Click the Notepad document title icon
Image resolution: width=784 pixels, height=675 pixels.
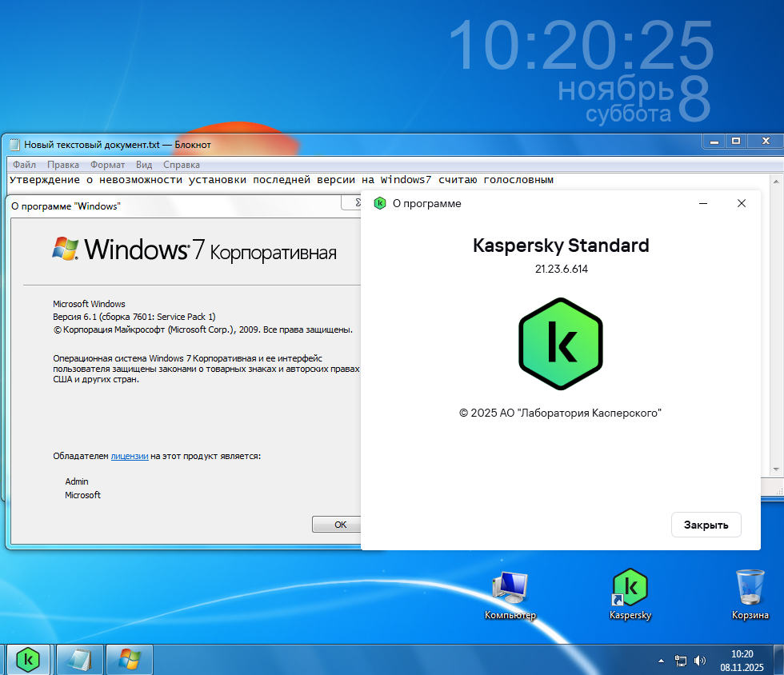click(x=15, y=145)
